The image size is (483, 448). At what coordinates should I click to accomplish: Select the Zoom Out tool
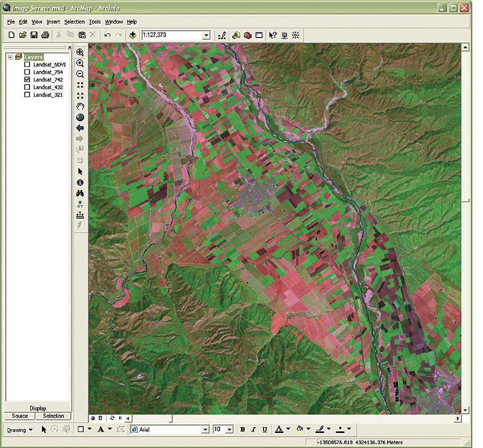tap(80, 74)
